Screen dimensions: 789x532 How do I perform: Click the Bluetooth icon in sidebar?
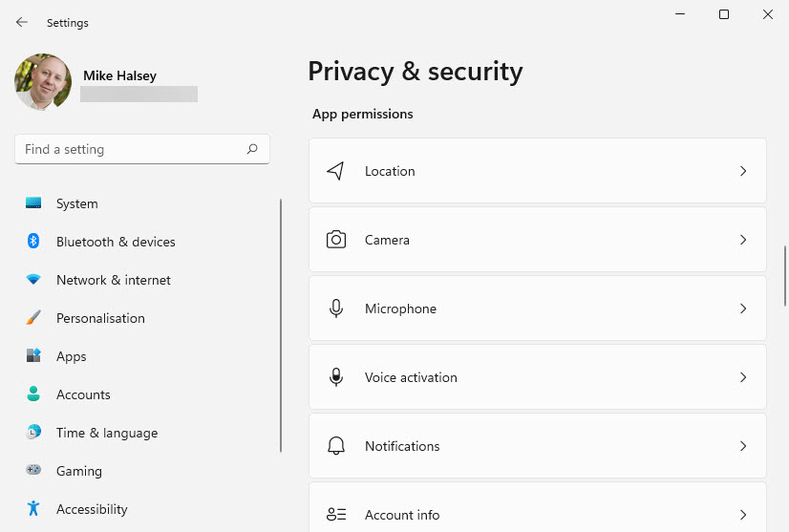33,242
